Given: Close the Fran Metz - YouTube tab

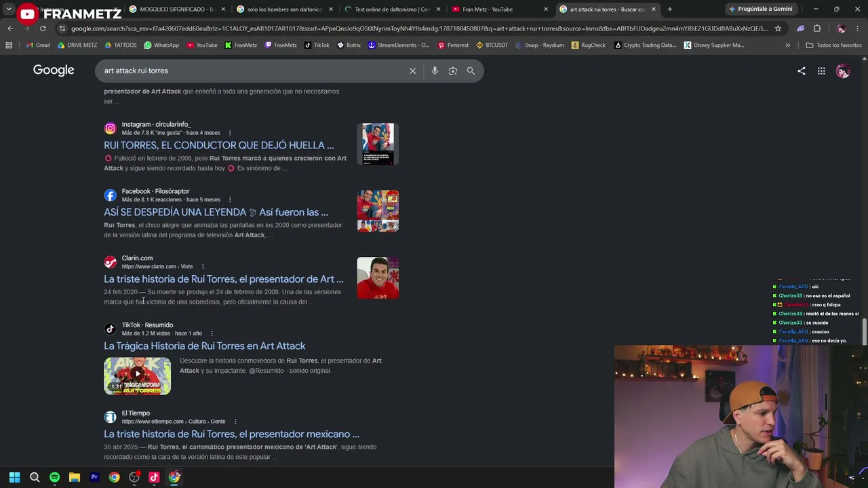Looking at the screenshot, I should click(x=546, y=9).
